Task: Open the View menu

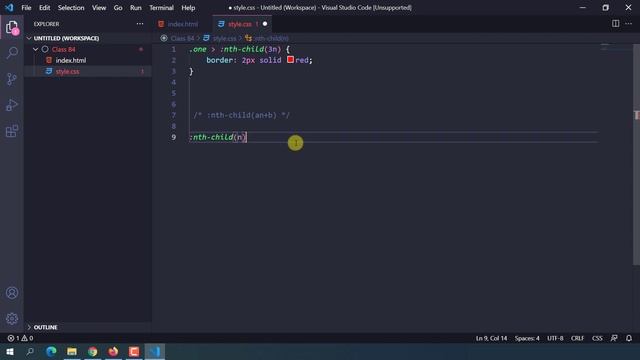Action: (x=99, y=8)
